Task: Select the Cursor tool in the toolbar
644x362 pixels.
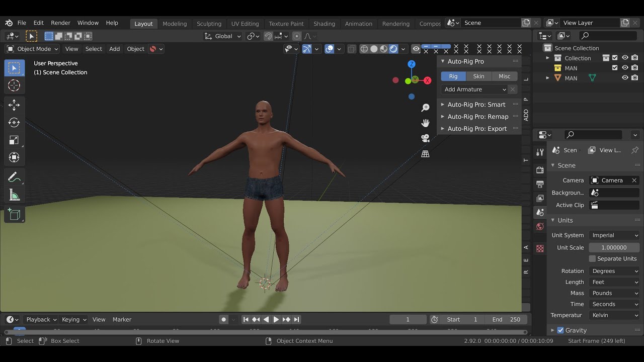Action: pyautogui.click(x=14, y=85)
